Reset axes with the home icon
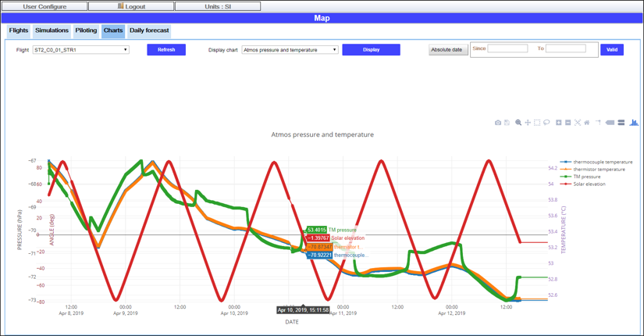This screenshot has height=336, width=644. 587,123
